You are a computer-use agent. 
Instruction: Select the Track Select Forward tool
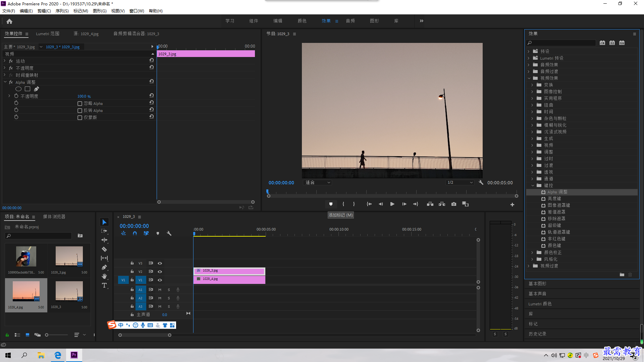point(104,231)
